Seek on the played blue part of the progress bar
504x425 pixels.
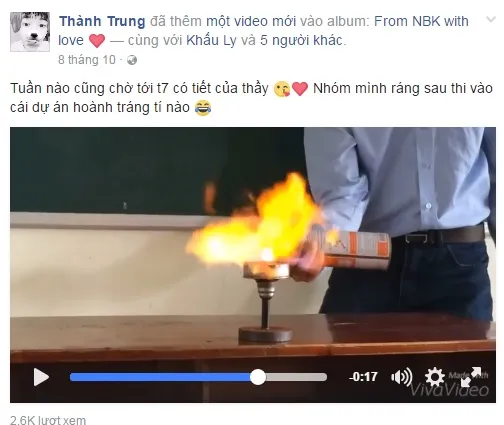pos(160,377)
